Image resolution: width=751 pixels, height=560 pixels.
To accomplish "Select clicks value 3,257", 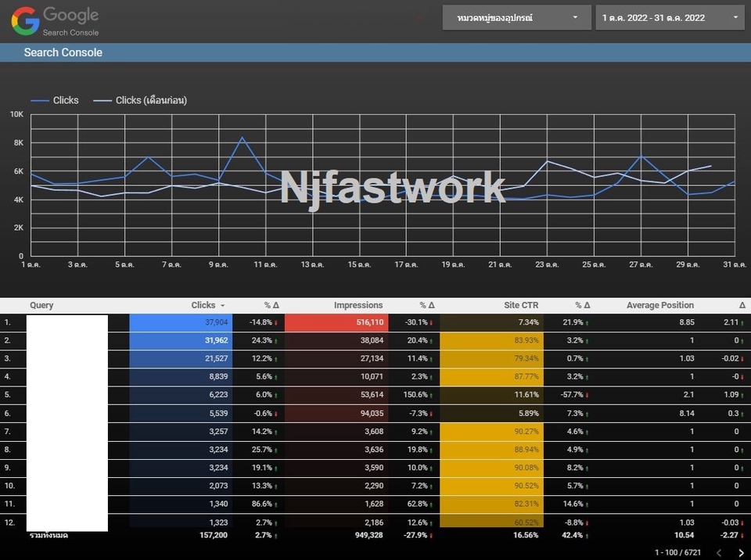I will [218, 431].
